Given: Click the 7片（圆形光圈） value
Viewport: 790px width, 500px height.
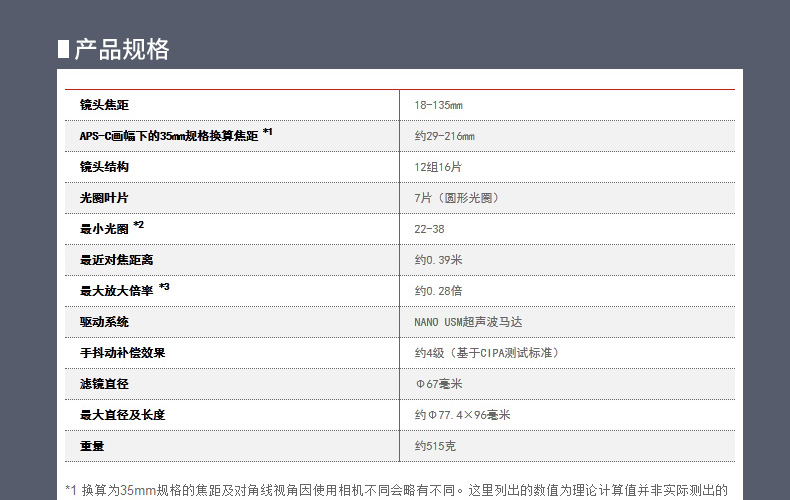Looking at the screenshot, I should coord(456,198).
